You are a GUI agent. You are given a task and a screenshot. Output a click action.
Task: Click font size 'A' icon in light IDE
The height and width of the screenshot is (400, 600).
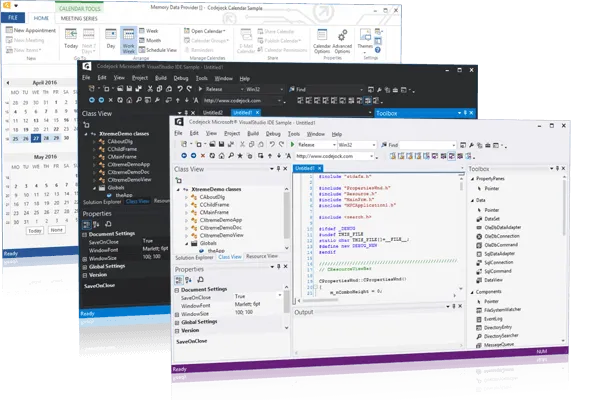point(288,156)
